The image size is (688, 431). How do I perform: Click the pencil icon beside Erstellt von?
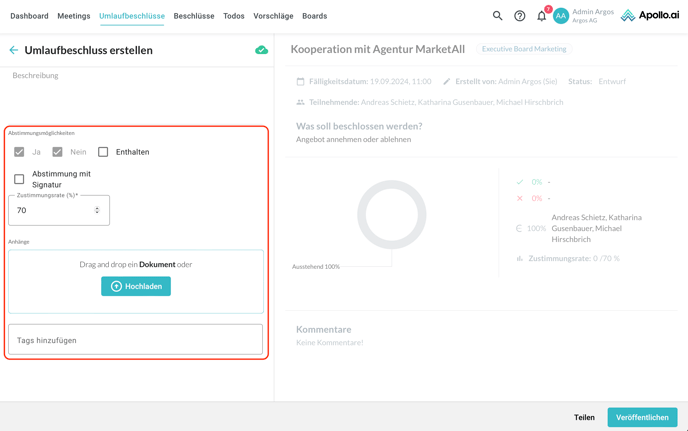pos(447,82)
